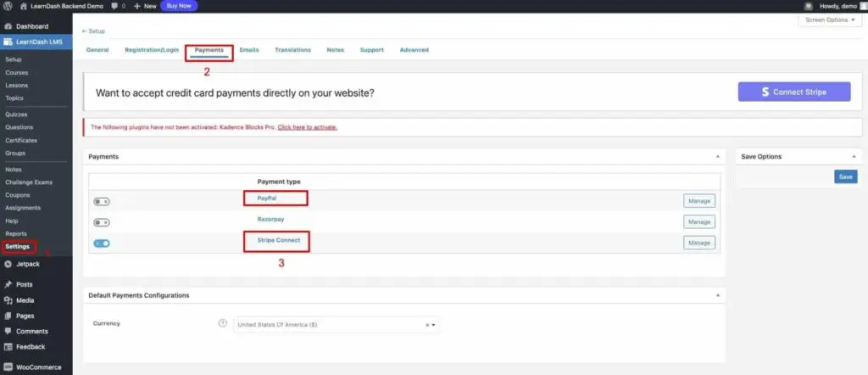Screen dimensions: 868x375
Task: Click the Pages icon in sidebar
Action: (8, 316)
